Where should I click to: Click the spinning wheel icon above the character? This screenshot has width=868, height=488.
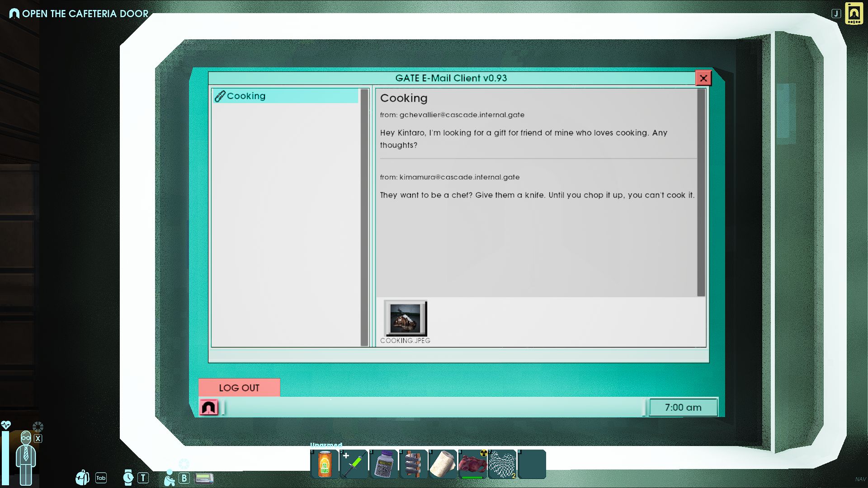38,427
